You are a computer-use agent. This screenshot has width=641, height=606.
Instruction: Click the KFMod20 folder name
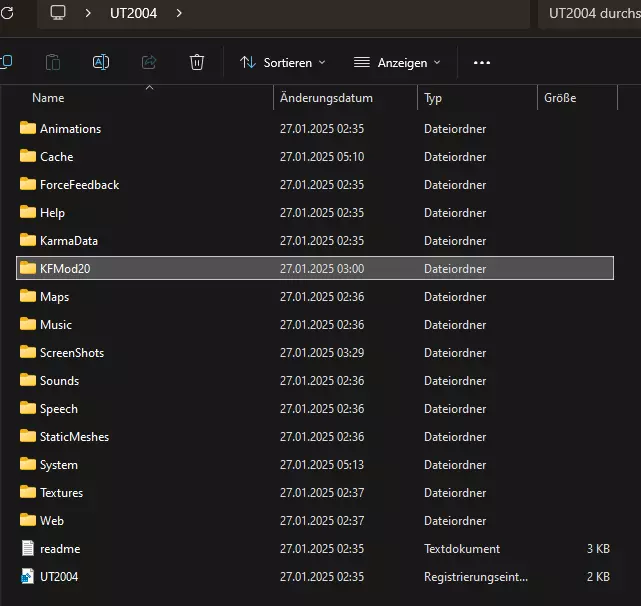pyautogui.click(x=65, y=269)
